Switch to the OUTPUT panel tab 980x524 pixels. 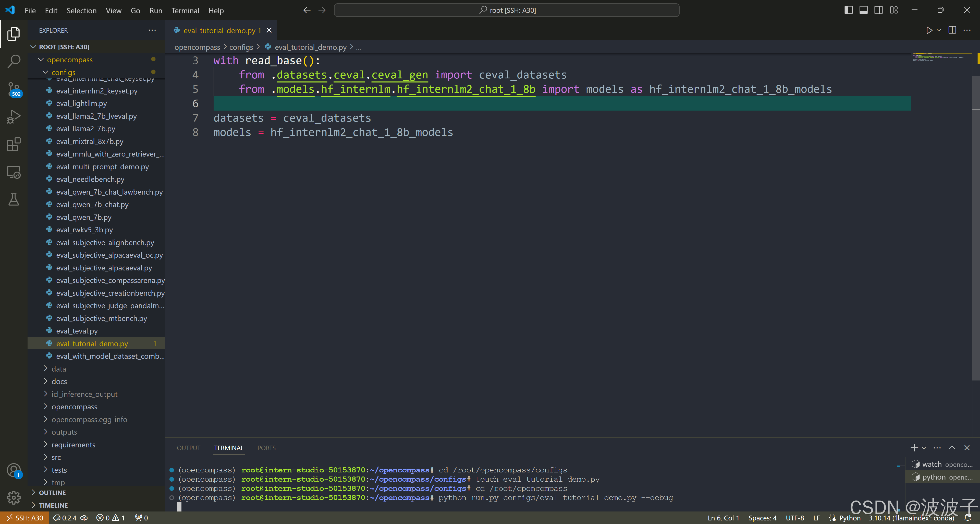click(x=188, y=448)
